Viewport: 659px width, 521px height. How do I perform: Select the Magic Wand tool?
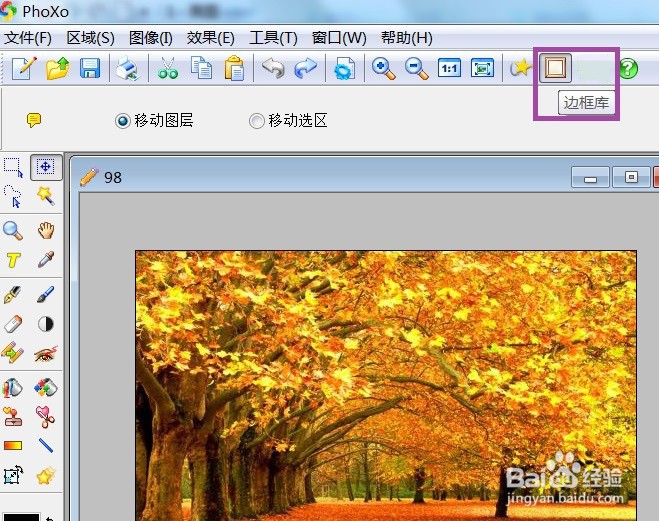[46, 196]
